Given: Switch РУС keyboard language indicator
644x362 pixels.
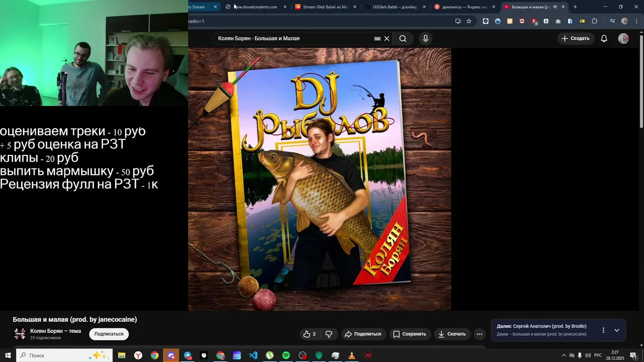Looking at the screenshot, I should pyautogui.click(x=598, y=355).
